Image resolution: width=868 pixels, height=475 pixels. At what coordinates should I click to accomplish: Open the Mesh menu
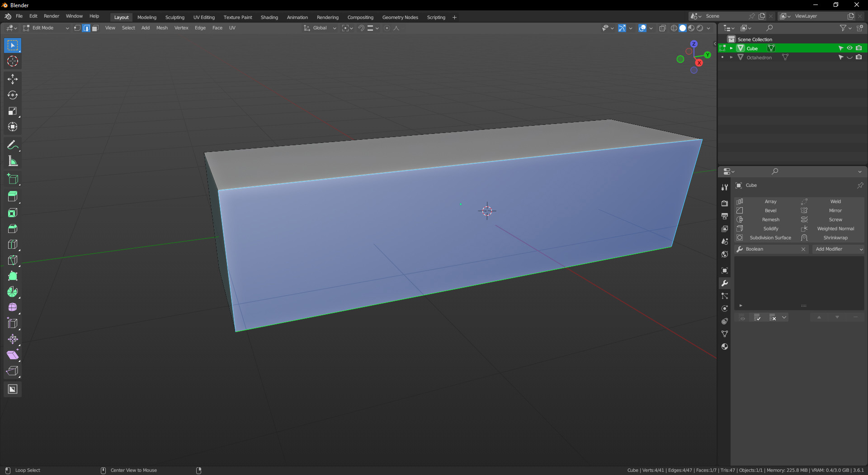162,28
